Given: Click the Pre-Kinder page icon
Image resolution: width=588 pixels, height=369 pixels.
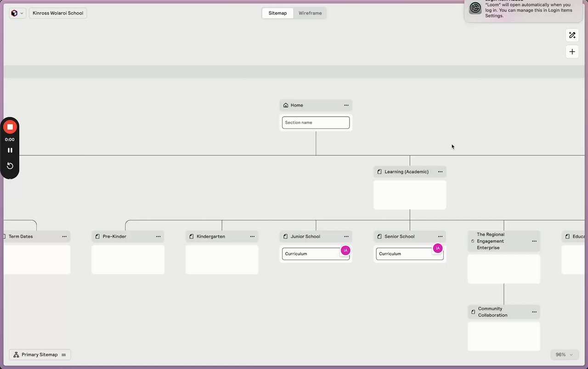Looking at the screenshot, I should 97,236.
